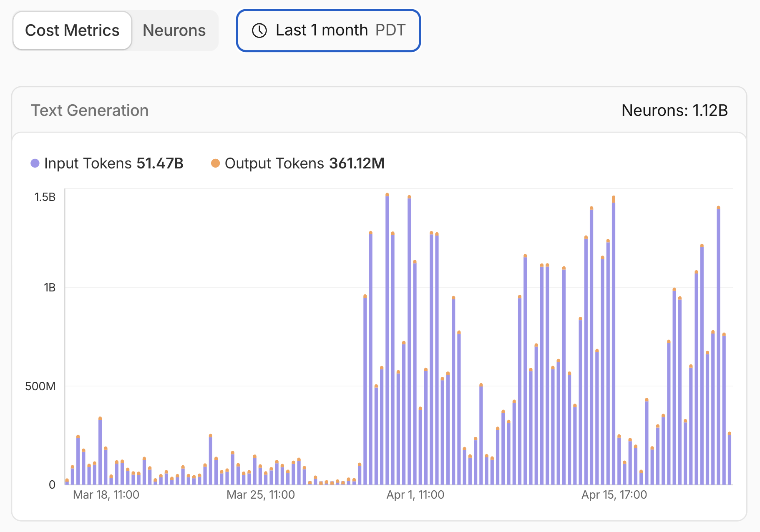Select the Text Generation section heading

[x=90, y=110]
